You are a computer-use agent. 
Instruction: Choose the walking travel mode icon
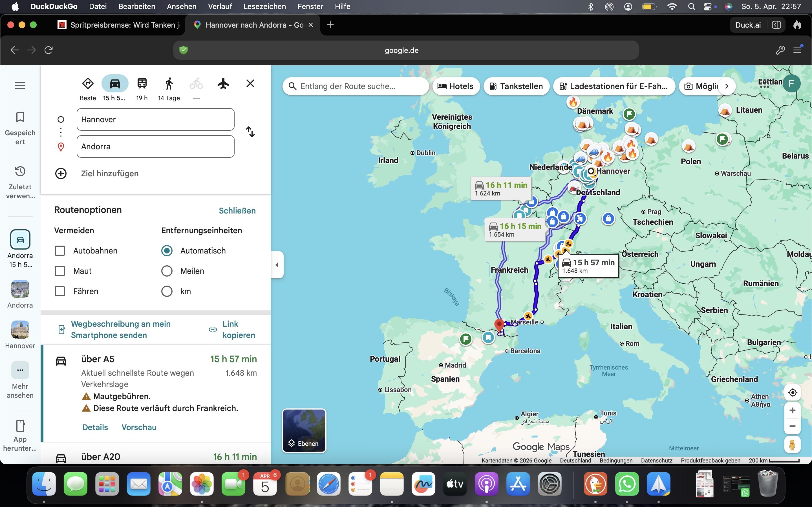click(x=169, y=83)
